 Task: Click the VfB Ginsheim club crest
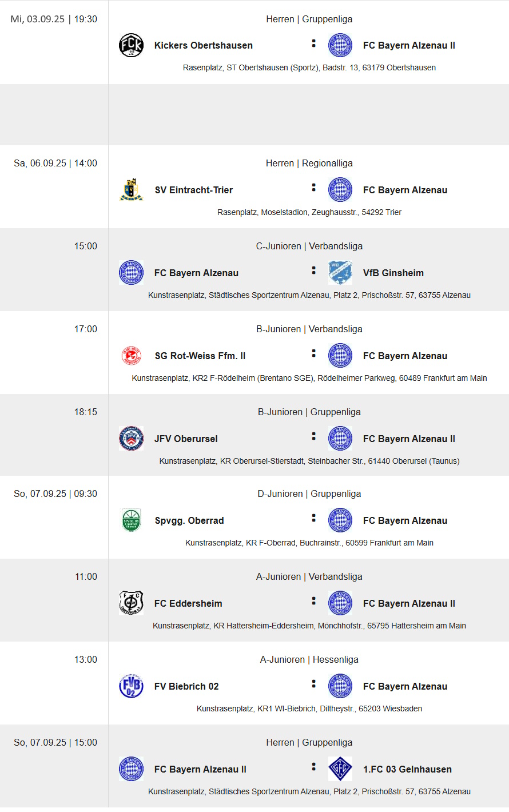click(340, 273)
